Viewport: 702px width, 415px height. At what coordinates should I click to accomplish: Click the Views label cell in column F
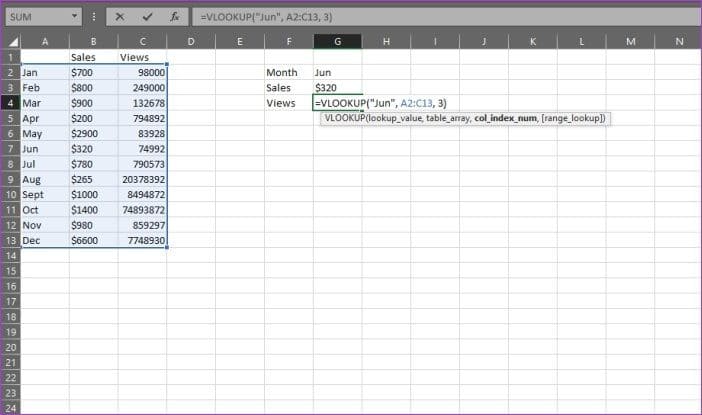point(289,103)
